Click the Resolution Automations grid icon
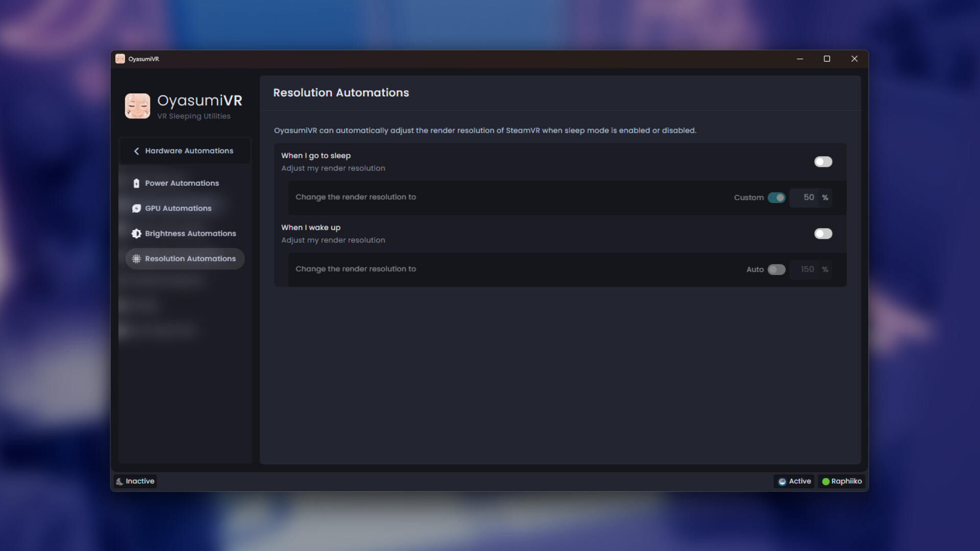 pyautogui.click(x=136, y=259)
